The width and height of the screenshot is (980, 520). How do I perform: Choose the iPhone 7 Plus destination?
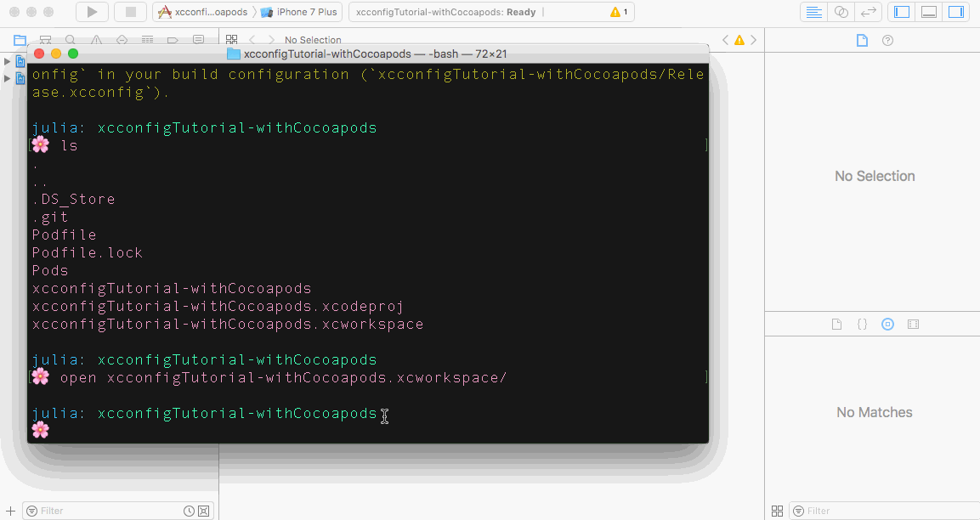pos(298,12)
